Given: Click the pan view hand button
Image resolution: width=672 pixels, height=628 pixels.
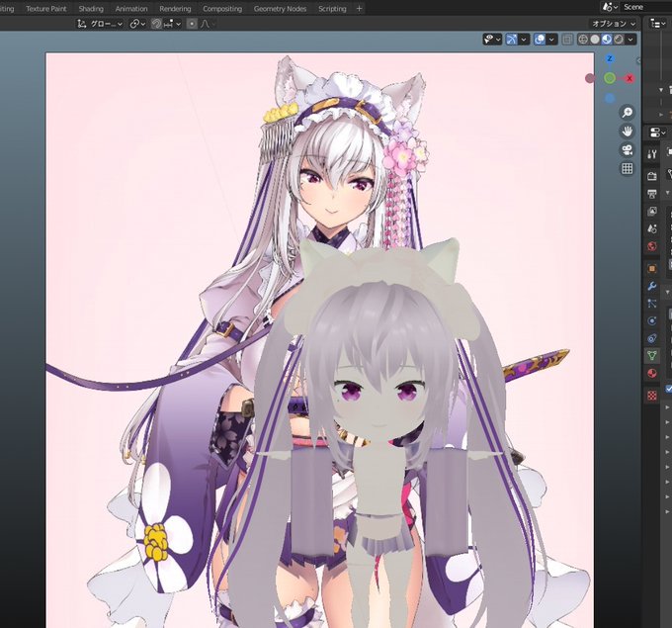Looking at the screenshot, I should tap(627, 132).
